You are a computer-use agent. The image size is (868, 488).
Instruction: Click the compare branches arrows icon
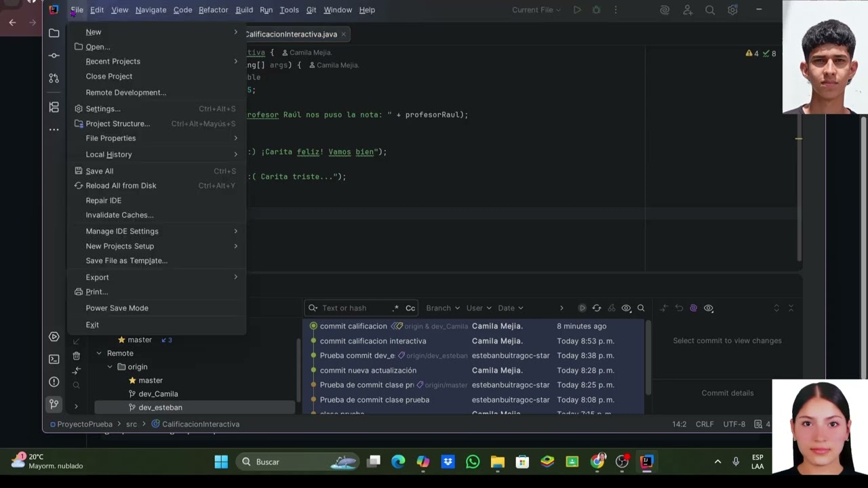point(77,370)
